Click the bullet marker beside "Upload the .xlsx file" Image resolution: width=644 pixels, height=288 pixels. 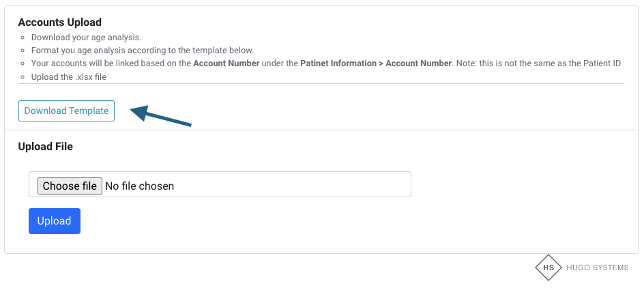pyautogui.click(x=23, y=77)
